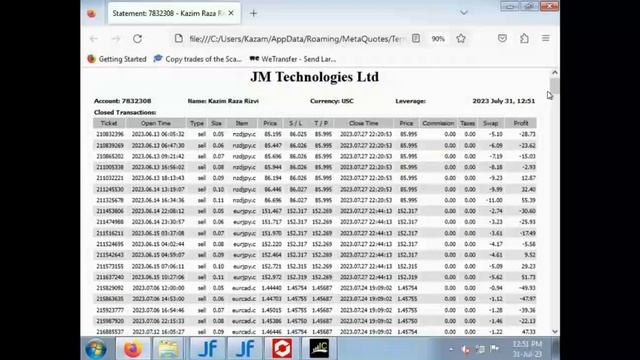The height and width of the screenshot is (360, 640).
Task: Click the Ticket column header
Action: click(x=109, y=123)
